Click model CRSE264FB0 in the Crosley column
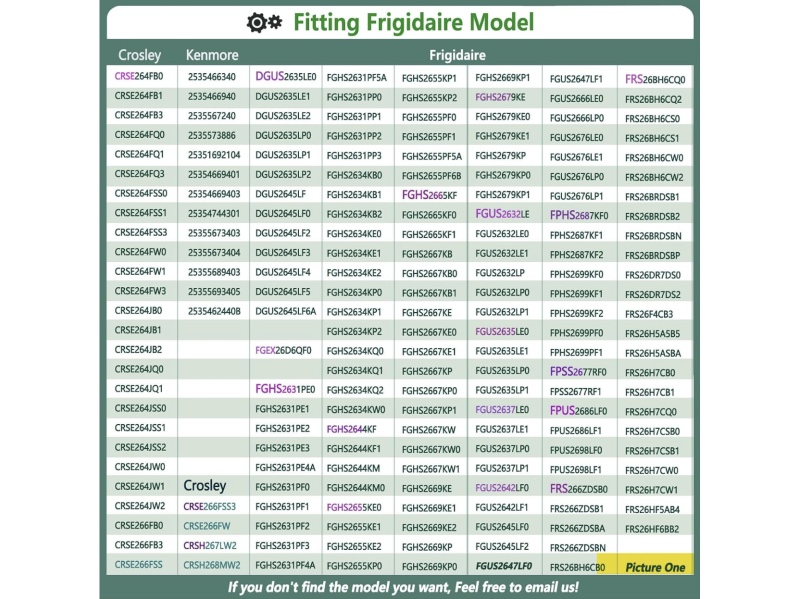Image resolution: width=800 pixels, height=599 pixels. [x=139, y=76]
